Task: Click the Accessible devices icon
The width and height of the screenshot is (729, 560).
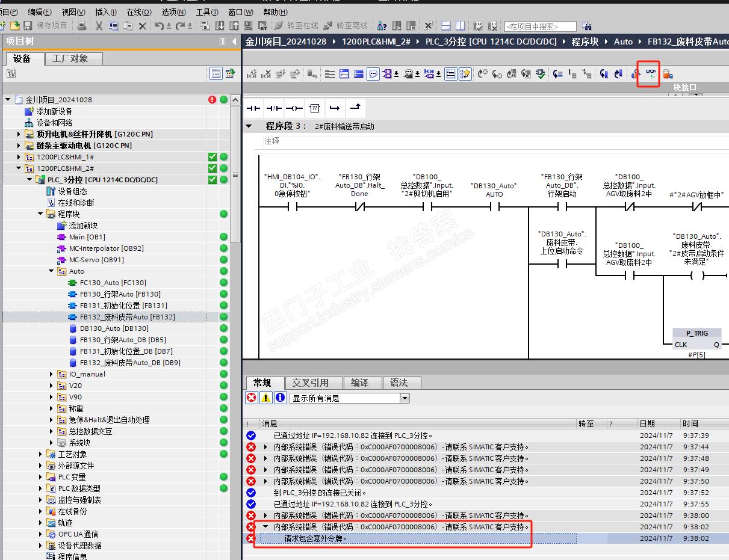Action: pos(382,26)
